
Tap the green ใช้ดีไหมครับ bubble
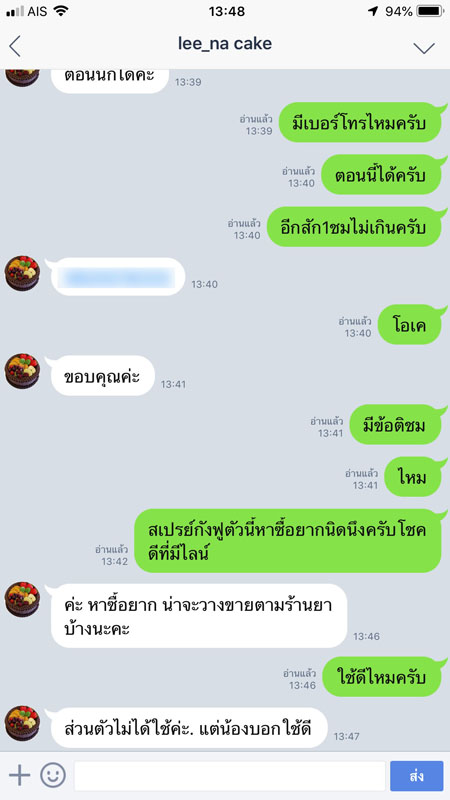382,677
